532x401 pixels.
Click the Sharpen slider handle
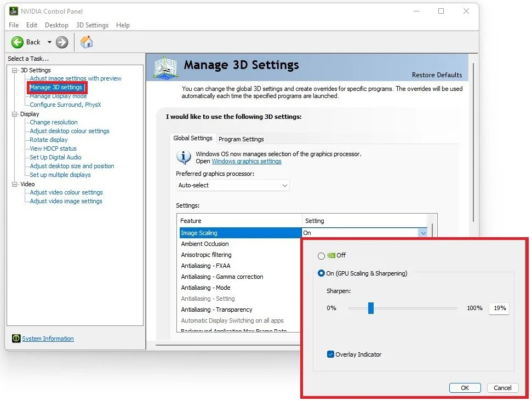(371, 308)
